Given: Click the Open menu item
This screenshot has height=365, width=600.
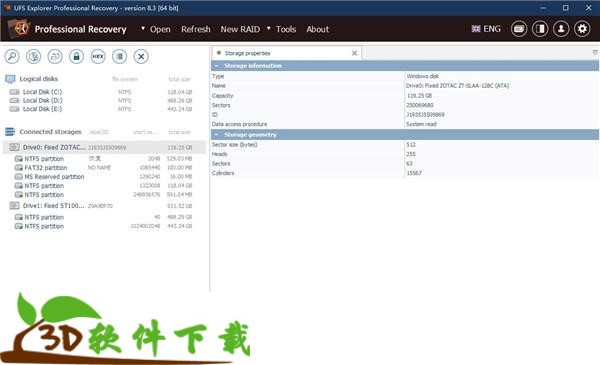Looking at the screenshot, I should pos(160,29).
